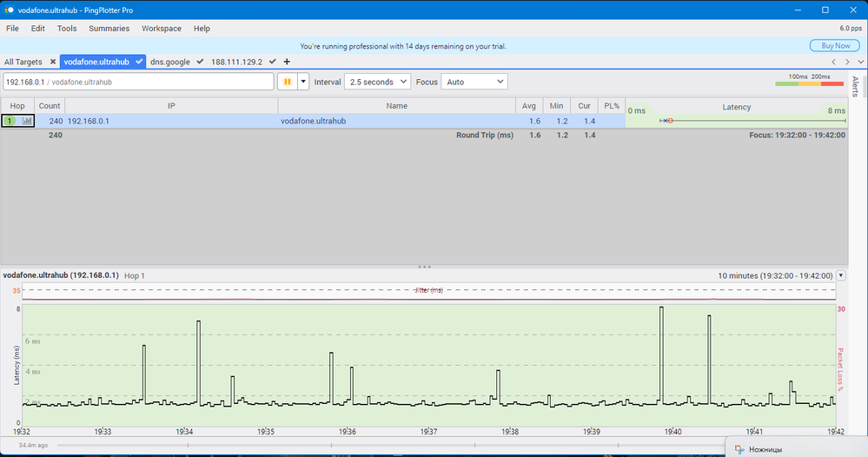Open the Focus Auto dropdown
The width and height of the screenshot is (868, 457).
tap(474, 82)
